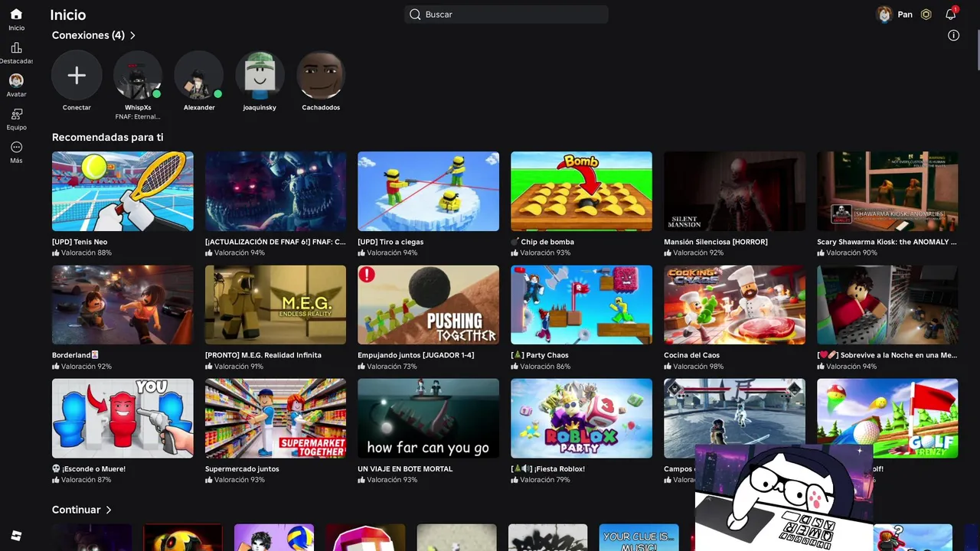Open Cooking Chaos game thumbnail

[x=734, y=305]
